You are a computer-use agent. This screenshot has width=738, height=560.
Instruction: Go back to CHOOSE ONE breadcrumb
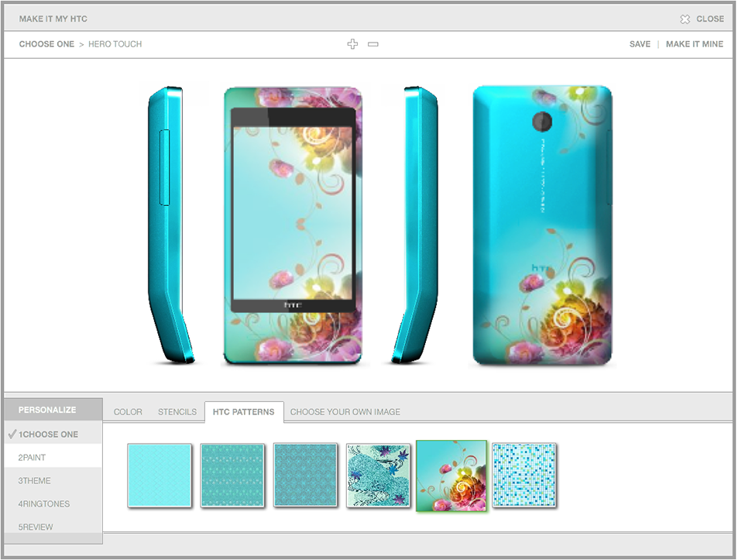pyautogui.click(x=46, y=44)
